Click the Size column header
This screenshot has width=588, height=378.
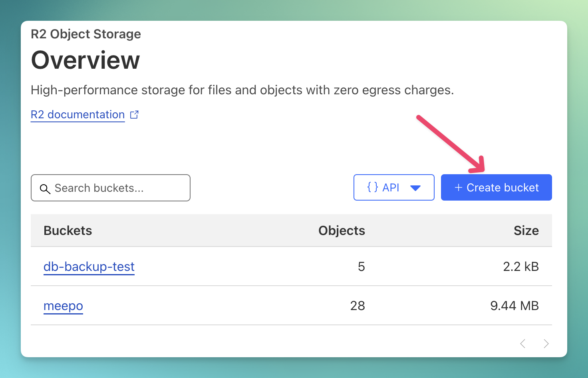tap(526, 231)
